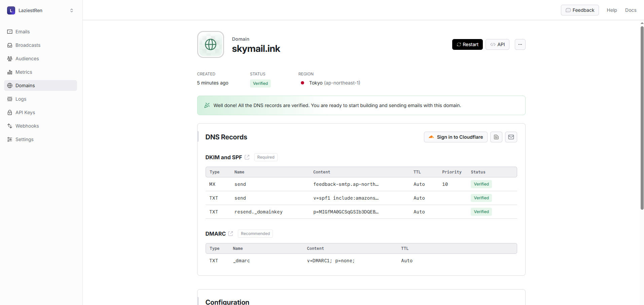View Metrics in sidebar
The width and height of the screenshot is (644, 305).
24,72
